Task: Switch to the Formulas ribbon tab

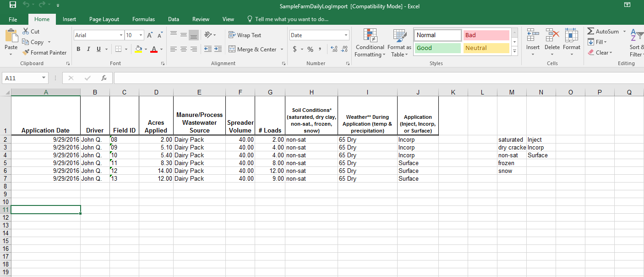Action: (143, 19)
